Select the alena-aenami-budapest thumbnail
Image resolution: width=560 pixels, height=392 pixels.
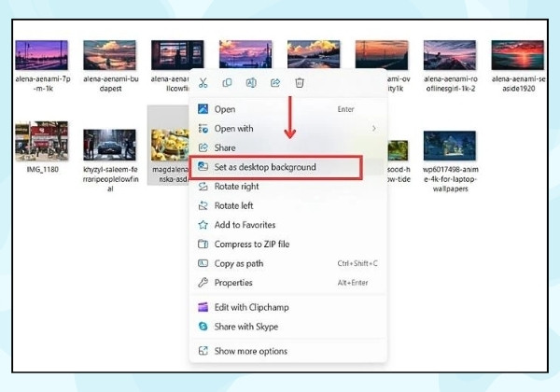[x=109, y=55]
